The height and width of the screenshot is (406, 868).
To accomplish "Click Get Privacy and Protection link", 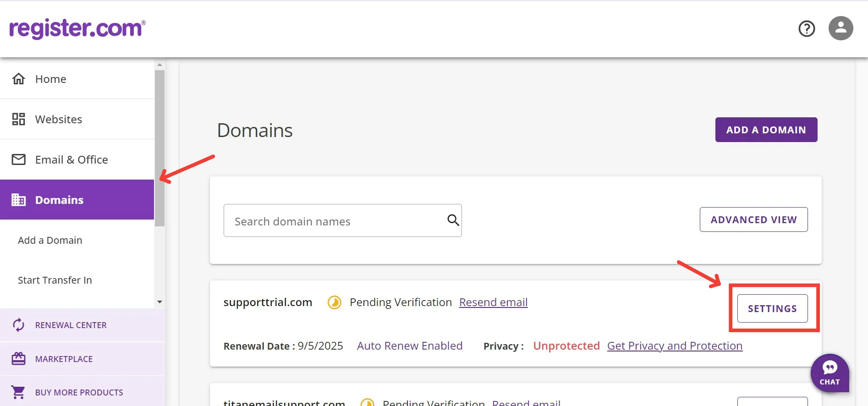I will (x=675, y=346).
